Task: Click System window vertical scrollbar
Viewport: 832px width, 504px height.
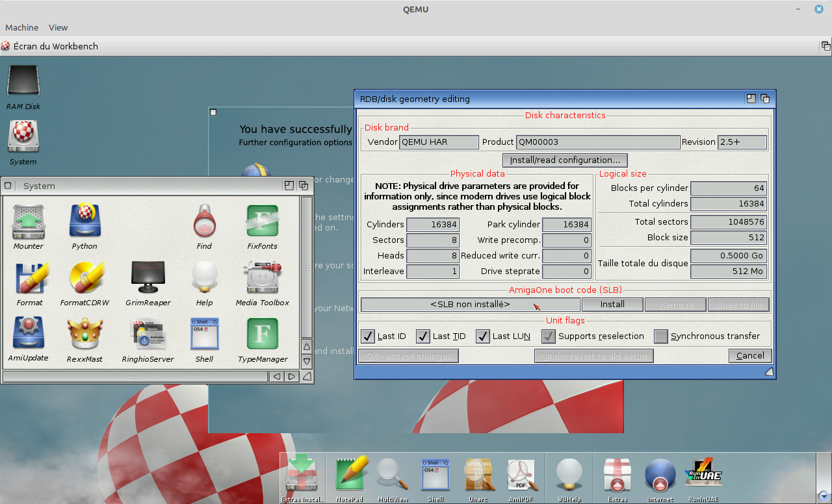Action: 307,267
